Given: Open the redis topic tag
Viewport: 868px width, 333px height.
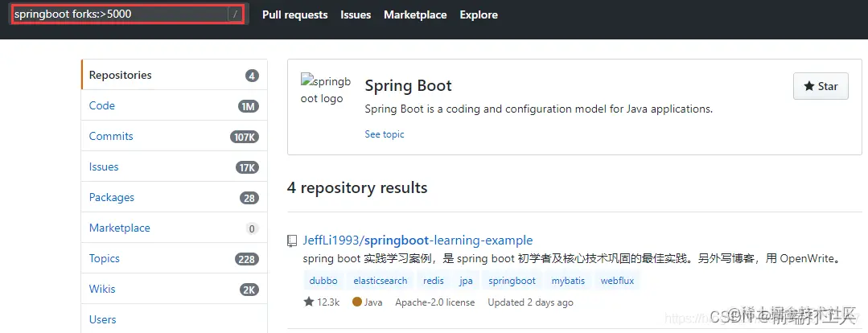Looking at the screenshot, I should [x=434, y=281].
